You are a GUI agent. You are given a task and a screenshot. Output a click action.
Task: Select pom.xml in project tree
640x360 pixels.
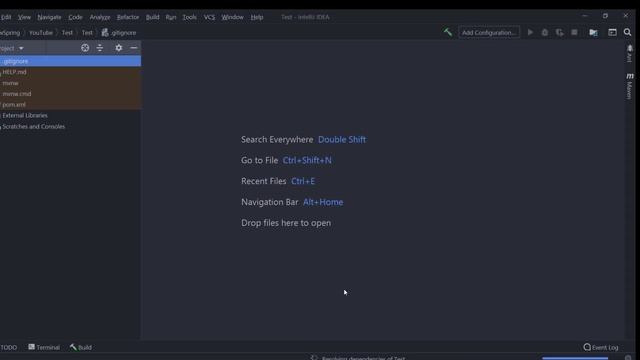coord(70,104)
